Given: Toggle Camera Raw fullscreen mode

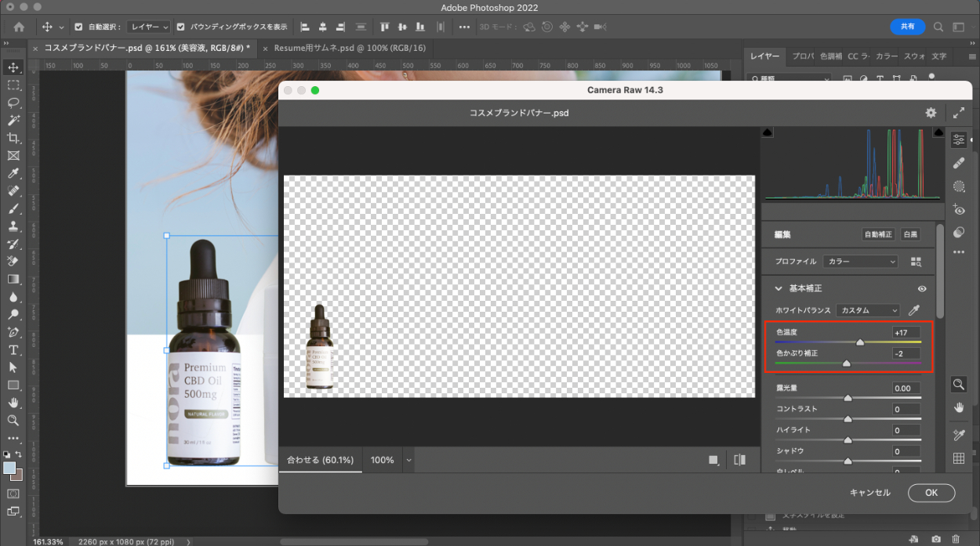Looking at the screenshot, I should [x=960, y=113].
